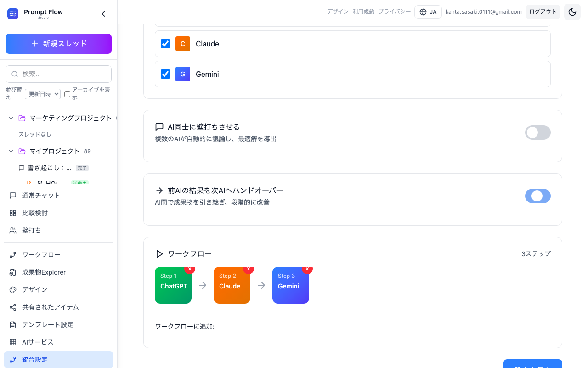Disable the 前AIの結果を次AIへハンドオーバー toggle
The height and width of the screenshot is (368, 588).
(538, 196)
